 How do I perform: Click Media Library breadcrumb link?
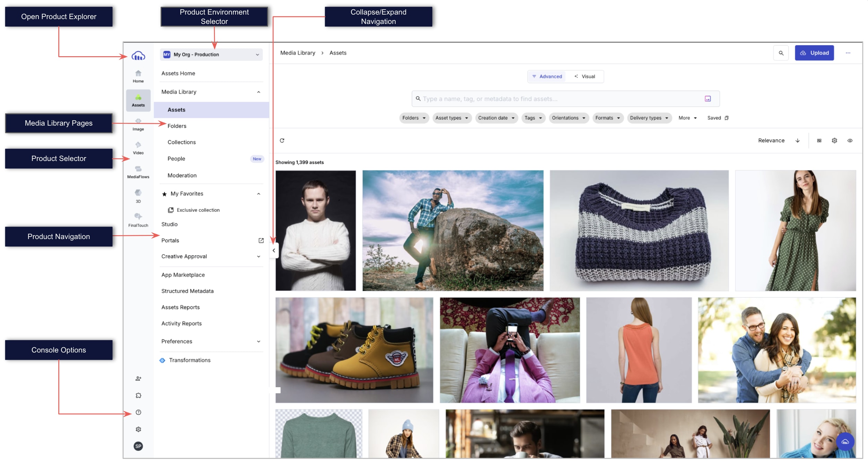coord(297,53)
